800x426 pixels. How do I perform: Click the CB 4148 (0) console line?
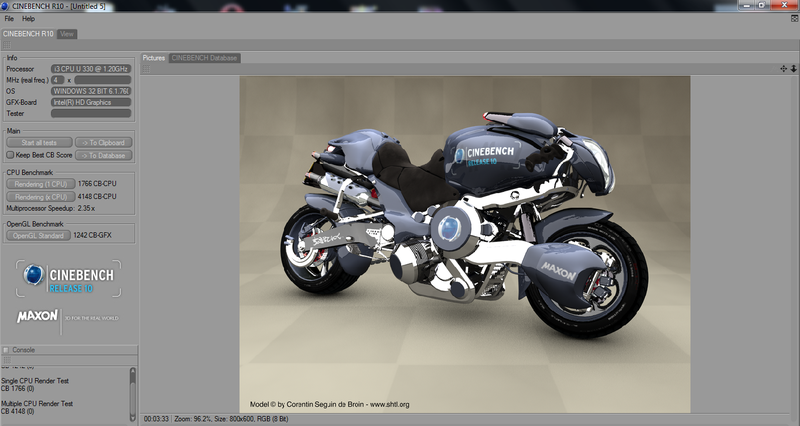[17, 411]
